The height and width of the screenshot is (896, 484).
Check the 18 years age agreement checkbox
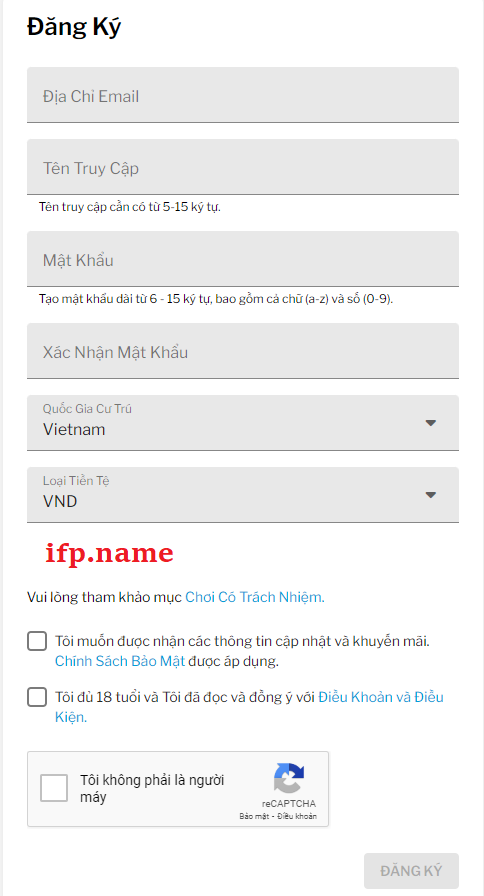coord(37,697)
